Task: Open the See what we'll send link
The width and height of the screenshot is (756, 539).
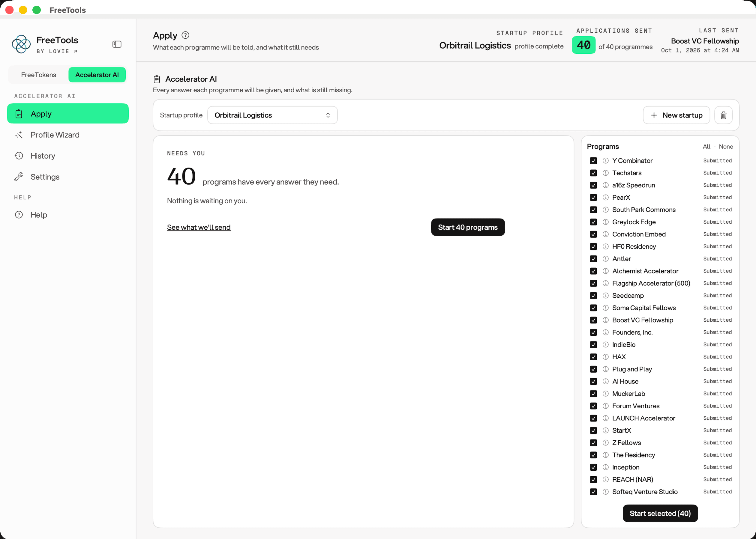Action: click(199, 227)
